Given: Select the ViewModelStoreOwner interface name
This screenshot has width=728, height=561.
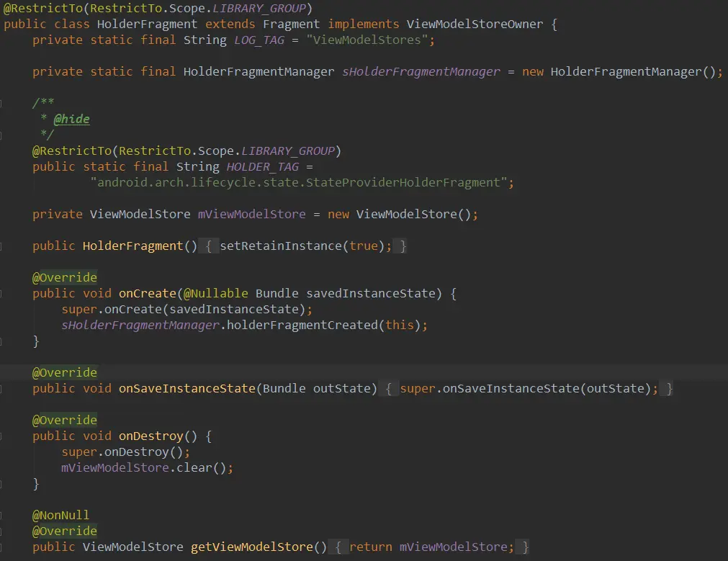Looking at the screenshot, I should 475,24.
